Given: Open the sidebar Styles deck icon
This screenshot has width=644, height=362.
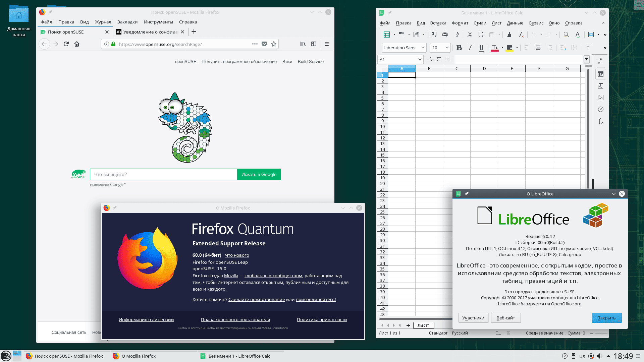Looking at the screenshot, I should pyautogui.click(x=601, y=86).
